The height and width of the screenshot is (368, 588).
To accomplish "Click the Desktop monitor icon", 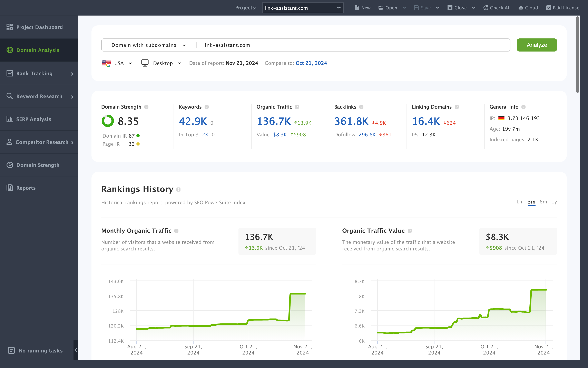I will [145, 63].
